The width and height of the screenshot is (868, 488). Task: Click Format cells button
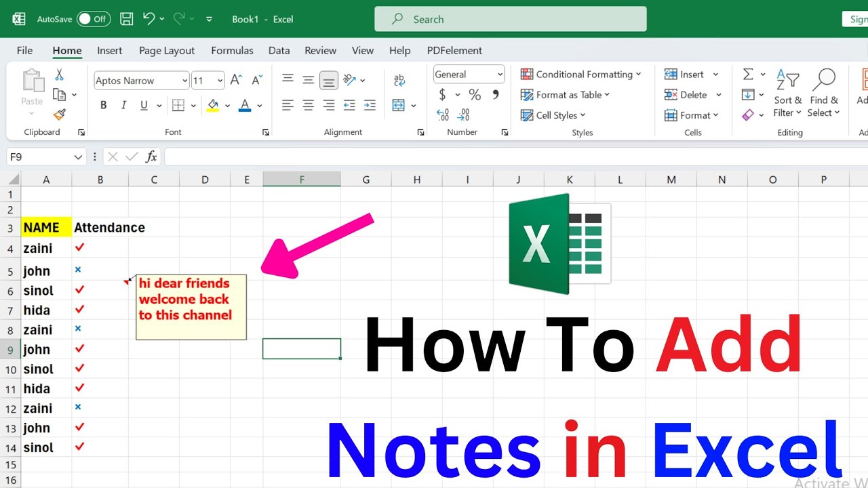691,115
